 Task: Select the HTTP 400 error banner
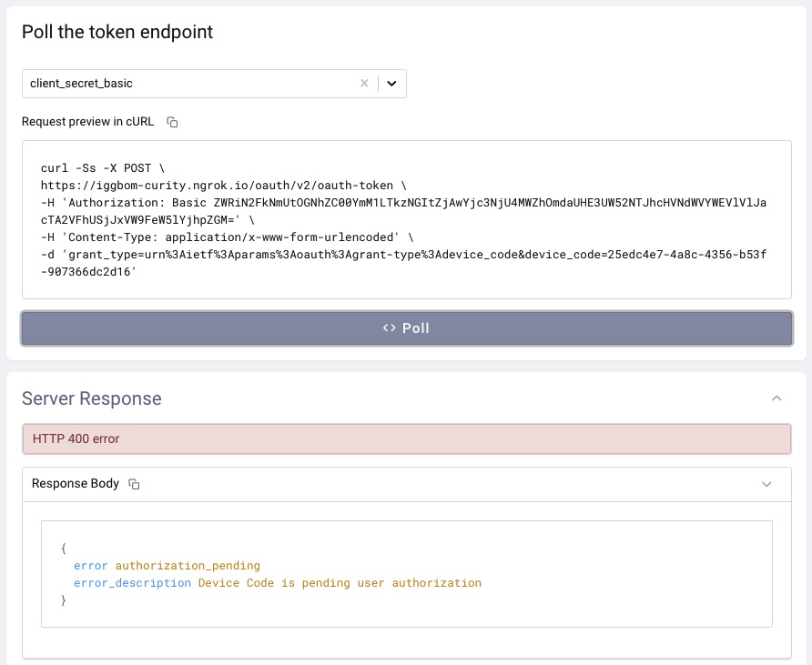click(406, 438)
